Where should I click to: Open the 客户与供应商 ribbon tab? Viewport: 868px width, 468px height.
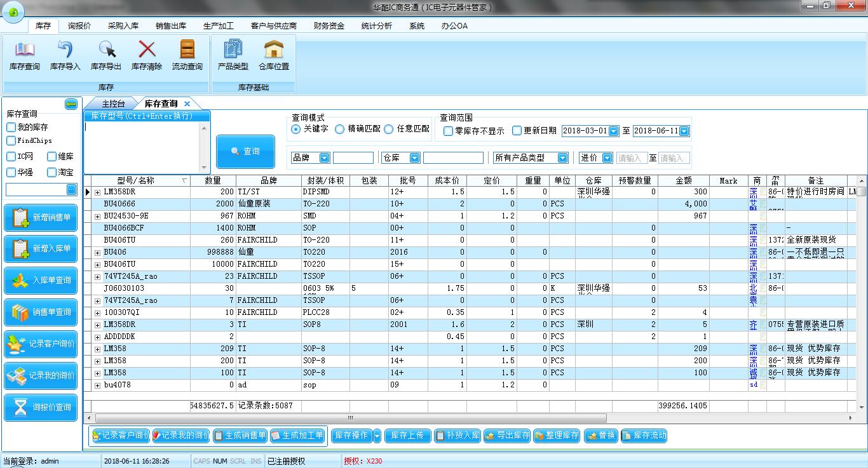coord(274,26)
